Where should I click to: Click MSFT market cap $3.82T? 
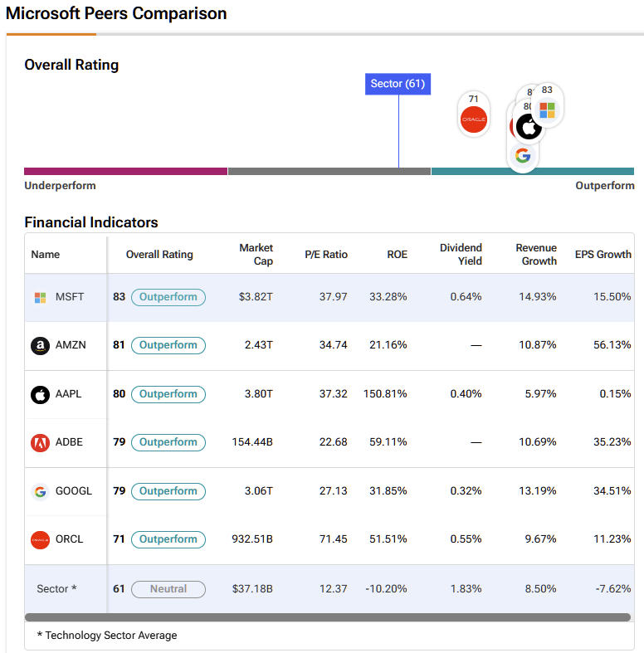pos(256,297)
